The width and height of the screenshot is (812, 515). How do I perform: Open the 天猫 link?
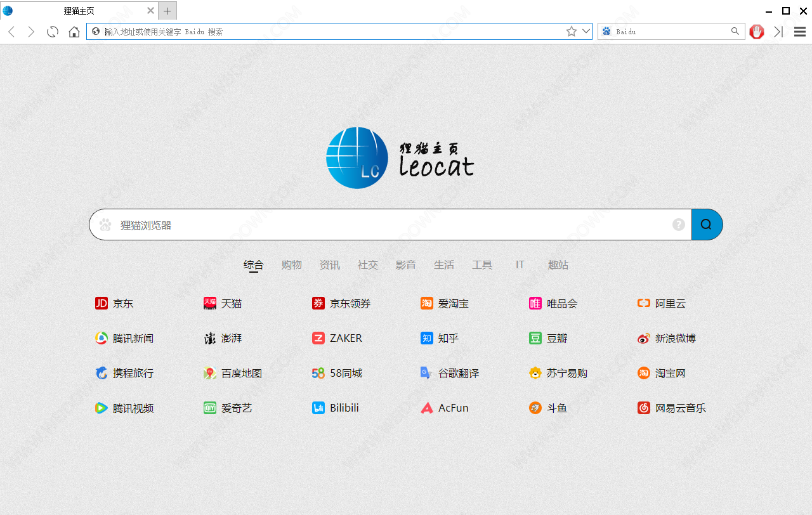pos(223,304)
